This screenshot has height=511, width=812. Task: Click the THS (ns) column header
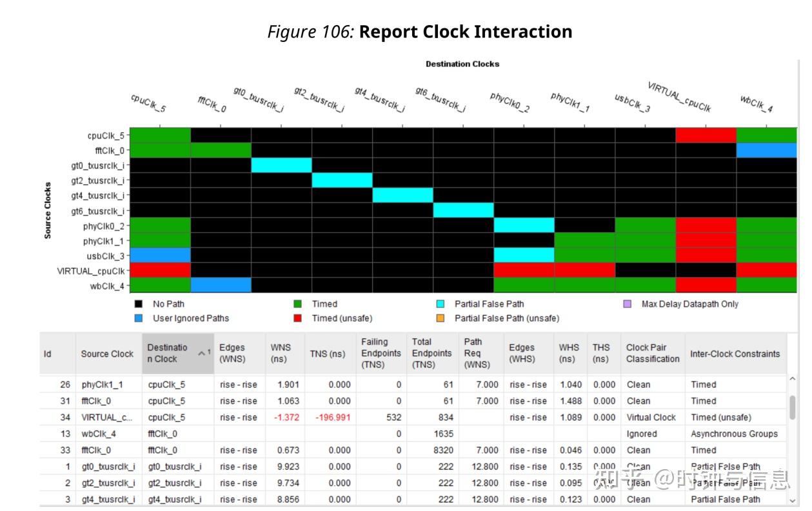pyautogui.click(x=603, y=354)
